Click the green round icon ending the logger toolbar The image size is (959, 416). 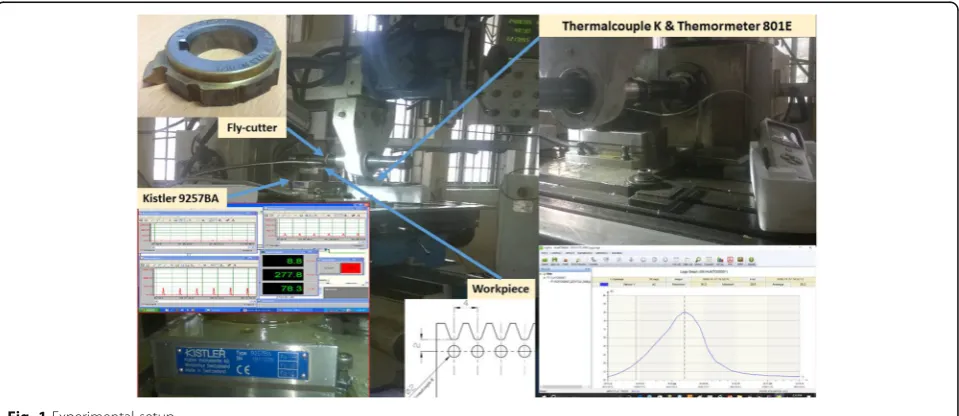coord(751,259)
